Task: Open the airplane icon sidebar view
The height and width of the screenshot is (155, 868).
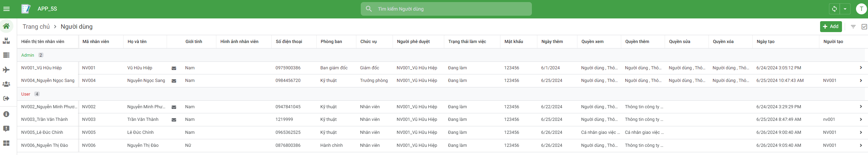Action: (x=6, y=70)
